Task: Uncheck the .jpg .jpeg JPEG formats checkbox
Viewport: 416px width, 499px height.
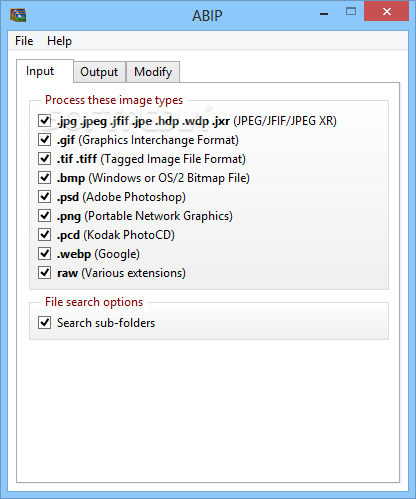Action: 44,121
